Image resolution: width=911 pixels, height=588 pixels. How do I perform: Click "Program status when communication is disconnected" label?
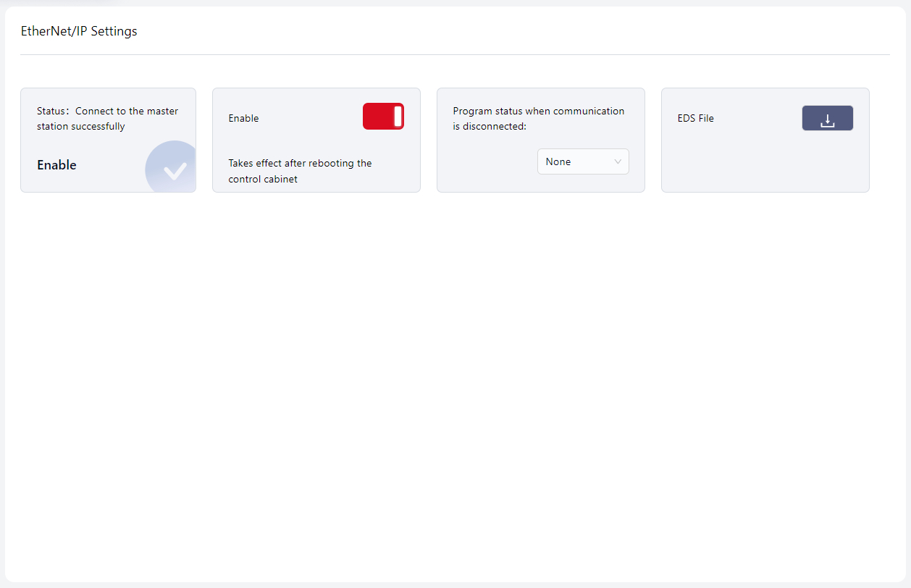(x=538, y=119)
